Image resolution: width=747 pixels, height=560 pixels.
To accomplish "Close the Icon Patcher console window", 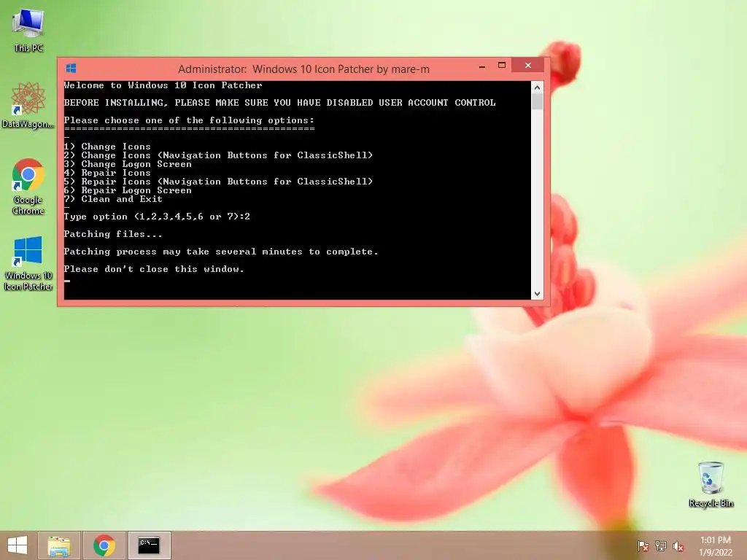I will point(528,66).
